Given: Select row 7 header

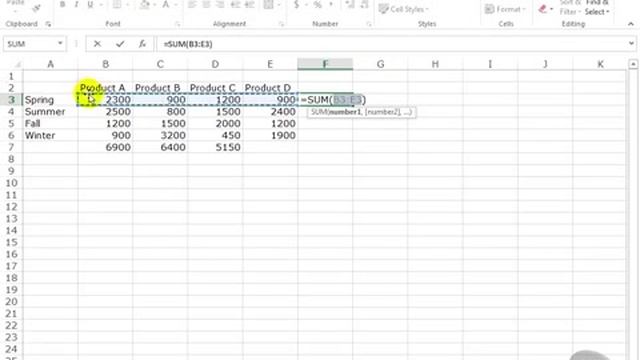Looking at the screenshot, I should pos(11,147).
